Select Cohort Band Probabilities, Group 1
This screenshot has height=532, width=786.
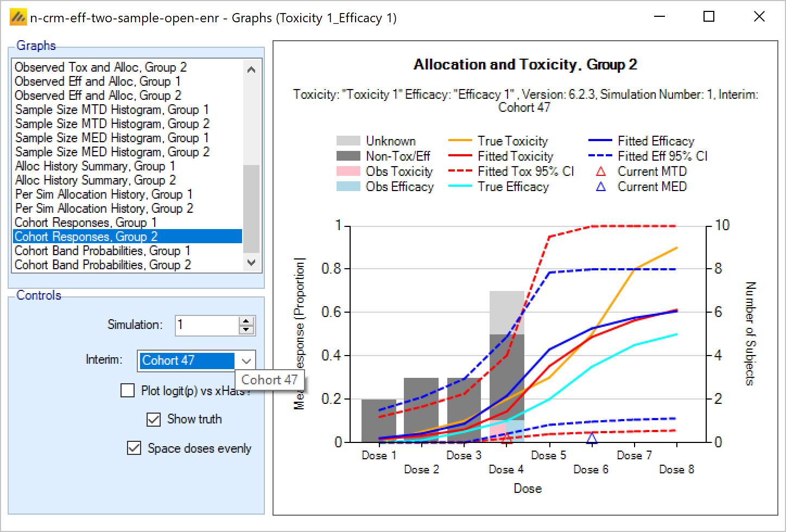pyautogui.click(x=103, y=251)
